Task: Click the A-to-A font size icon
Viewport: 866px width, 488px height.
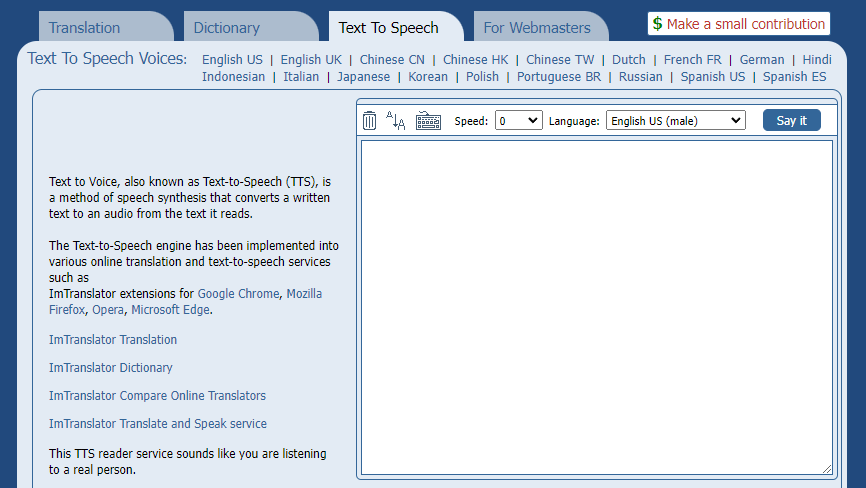Action: 396,121
